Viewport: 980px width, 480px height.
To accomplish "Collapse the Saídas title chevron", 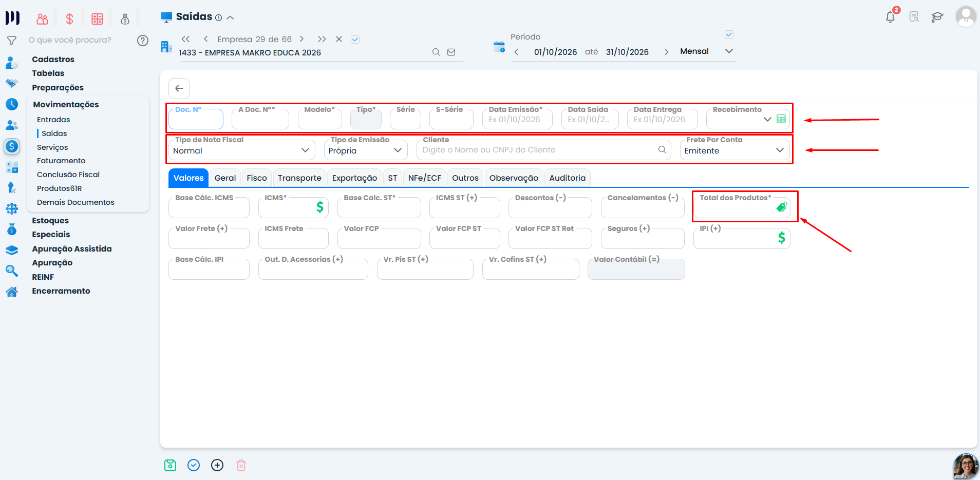I will point(230,17).
